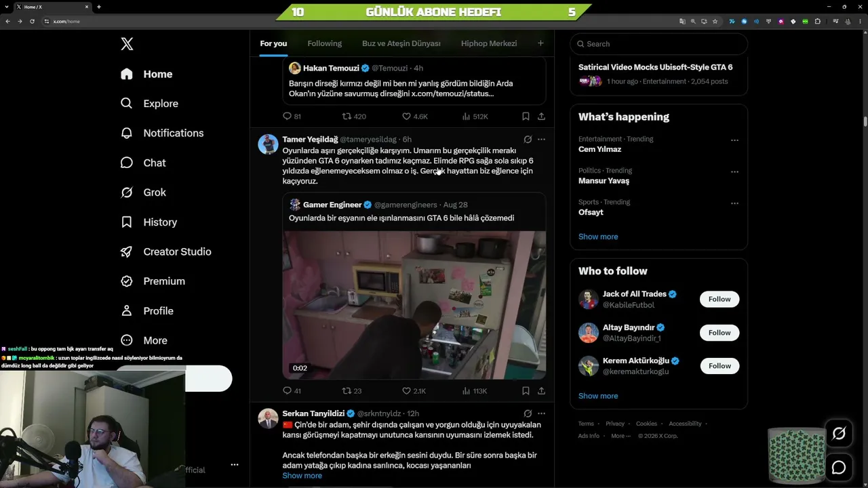Like Tamer Yeşildağ's post (2.1K likes)

414,391
